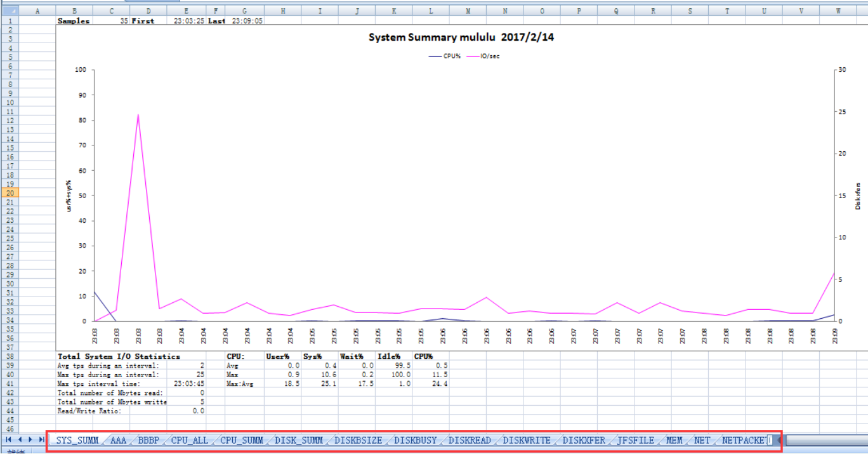
Task: Open the DISKBSIZE sheet tab
Action: click(x=358, y=440)
